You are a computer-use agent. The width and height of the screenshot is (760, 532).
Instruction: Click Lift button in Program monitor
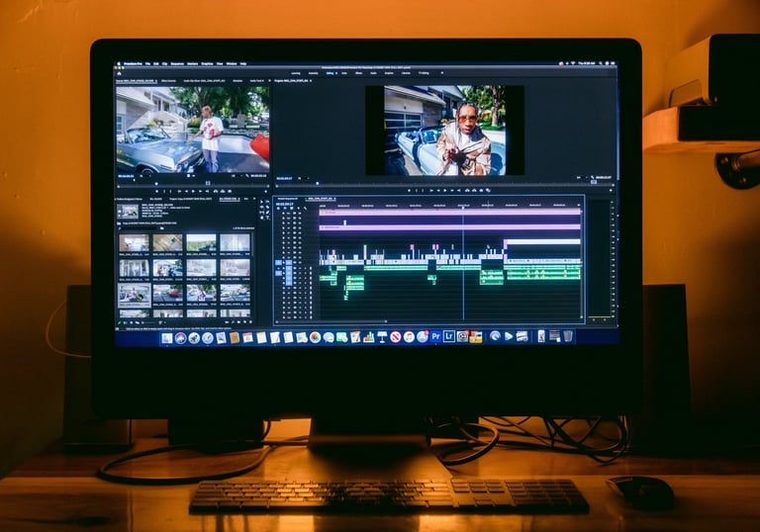[467, 191]
